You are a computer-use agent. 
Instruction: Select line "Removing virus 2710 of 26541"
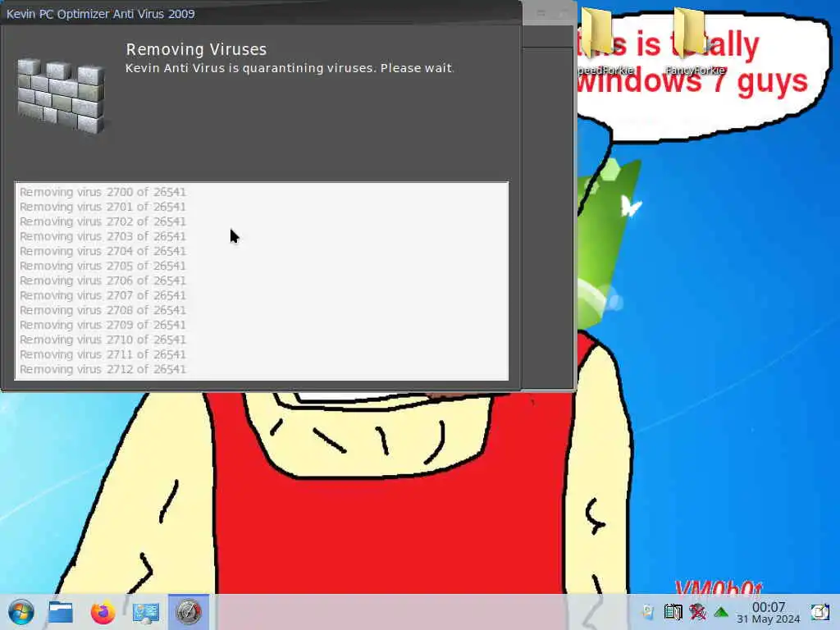coord(103,340)
